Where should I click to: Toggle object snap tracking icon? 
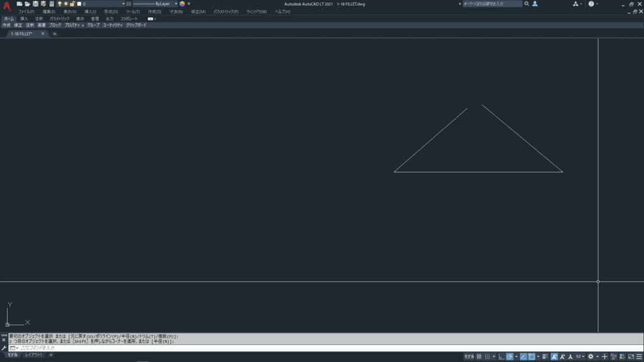tap(523, 357)
